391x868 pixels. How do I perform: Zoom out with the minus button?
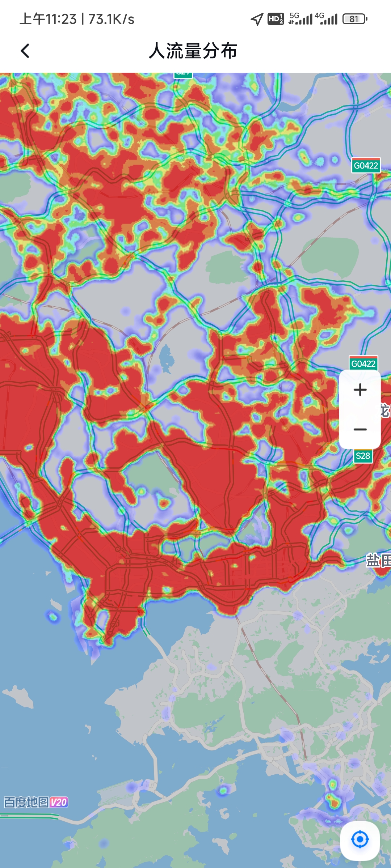click(x=360, y=430)
